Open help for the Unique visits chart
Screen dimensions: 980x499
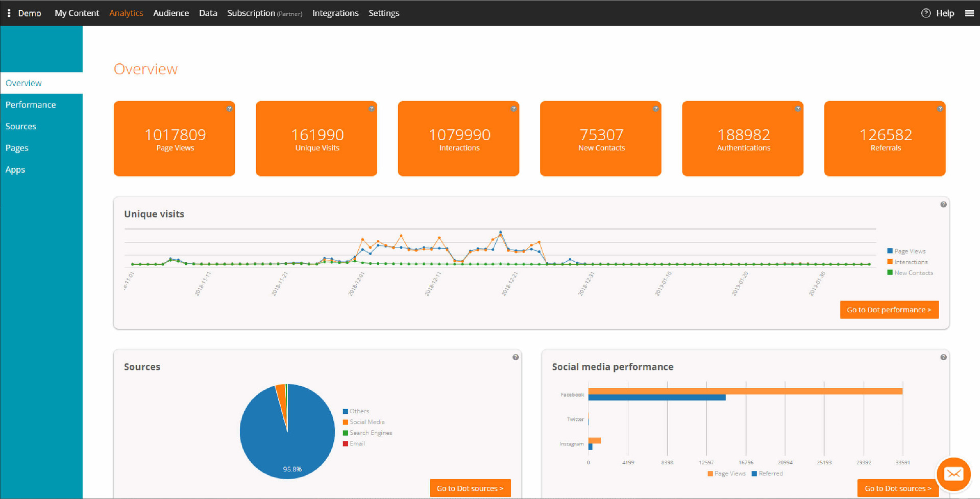tap(943, 204)
